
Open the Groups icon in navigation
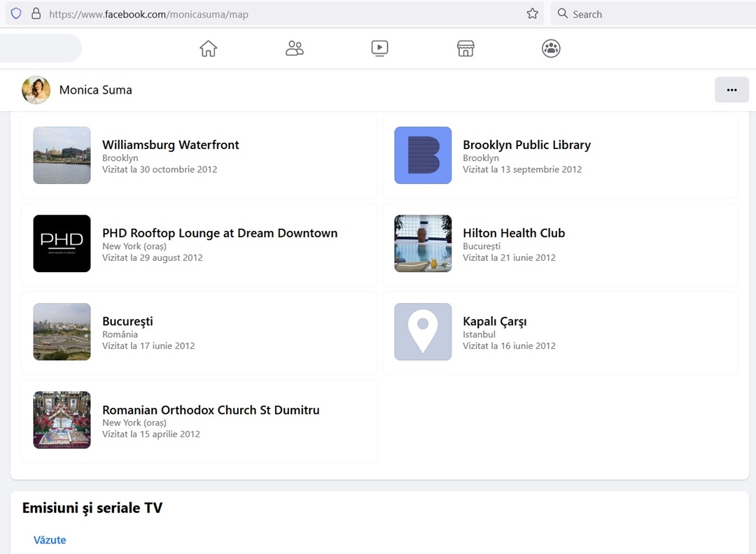(551, 48)
